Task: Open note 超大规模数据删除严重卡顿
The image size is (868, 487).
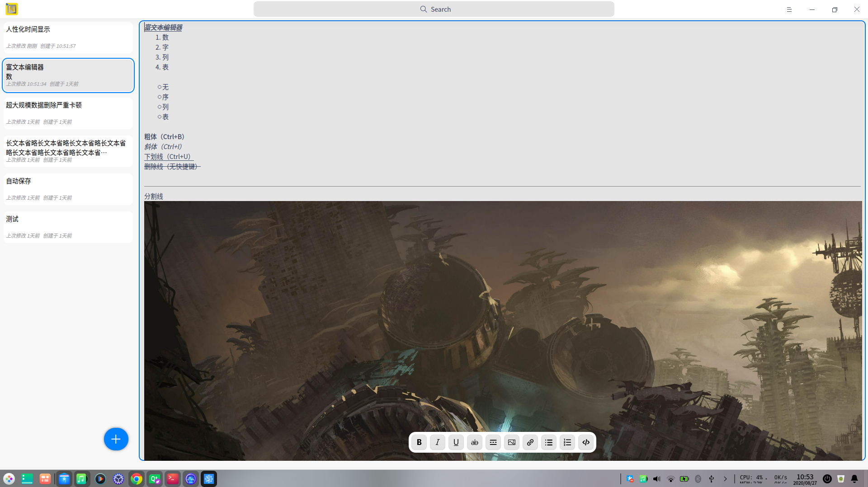Action: (68, 113)
